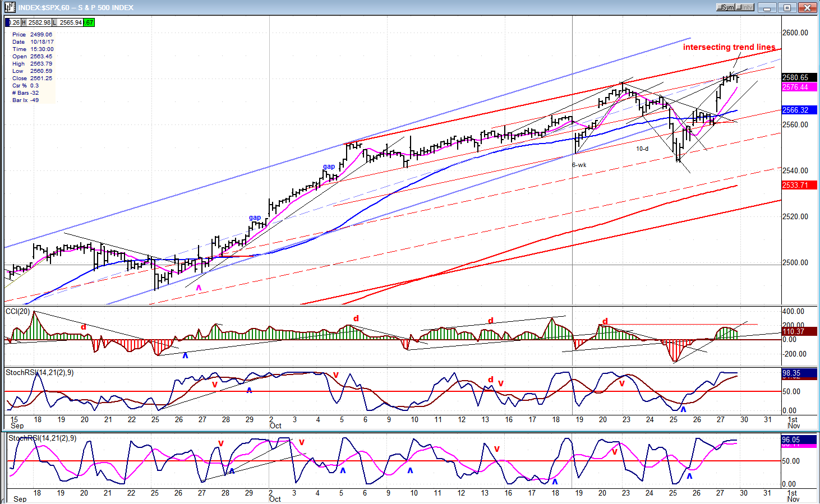Select the CCI(20) indicator label
Screen dimensions: 820x504
[17, 311]
